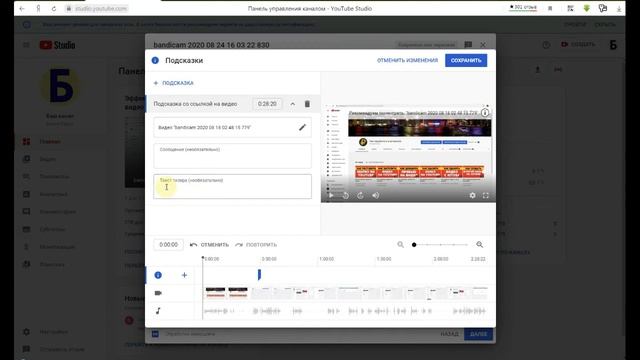The width and height of the screenshot is (640, 360).
Task: Enter fullscreen in preview player
Action: click(x=486, y=196)
